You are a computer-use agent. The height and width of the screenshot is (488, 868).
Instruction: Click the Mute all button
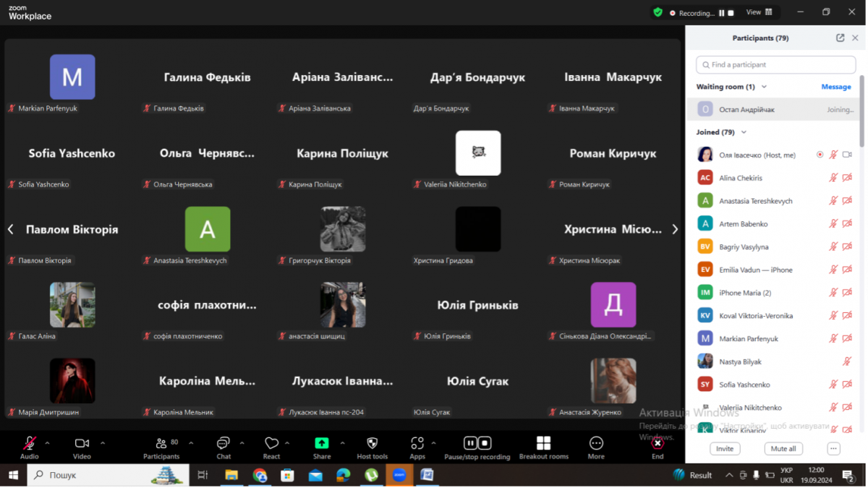pos(783,449)
